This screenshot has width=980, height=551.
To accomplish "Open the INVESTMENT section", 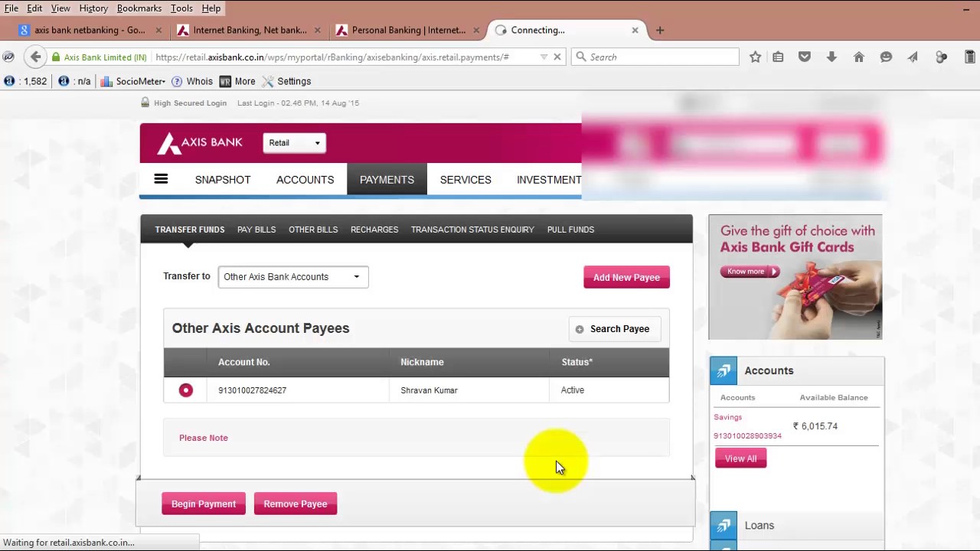I will tap(549, 180).
